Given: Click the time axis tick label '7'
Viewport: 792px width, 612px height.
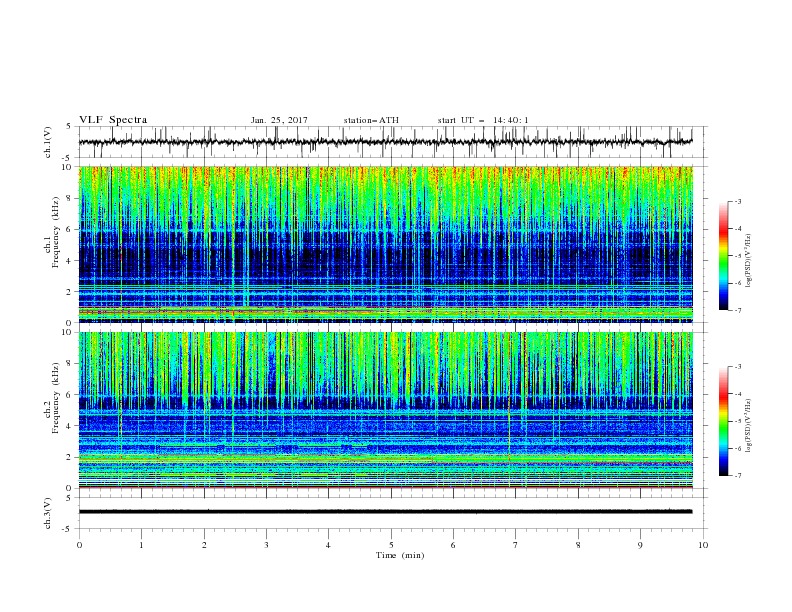Looking at the screenshot, I should [x=516, y=545].
